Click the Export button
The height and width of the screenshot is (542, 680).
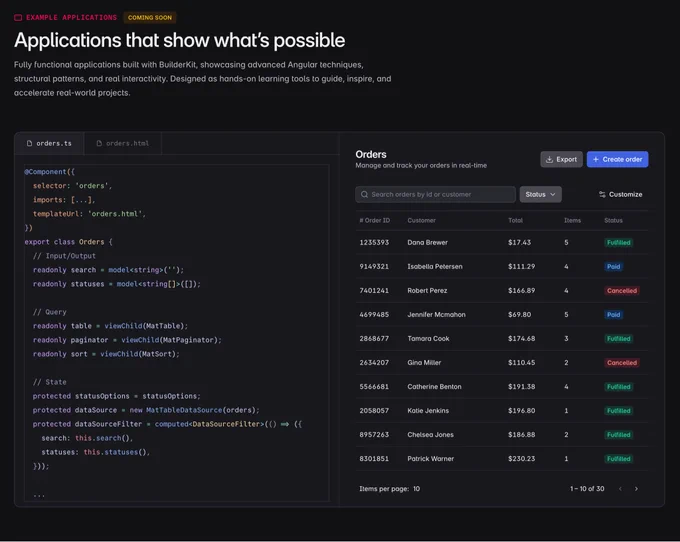tap(561, 159)
